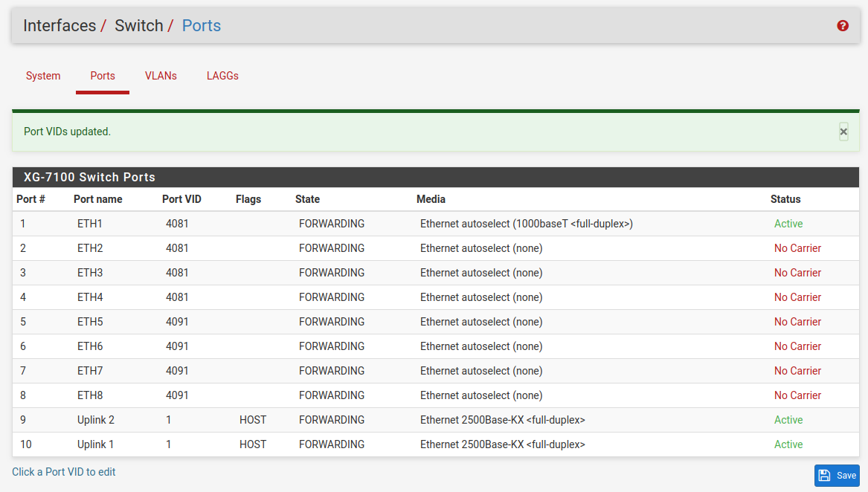
Task: Open the help question mark icon
Action: click(x=843, y=26)
